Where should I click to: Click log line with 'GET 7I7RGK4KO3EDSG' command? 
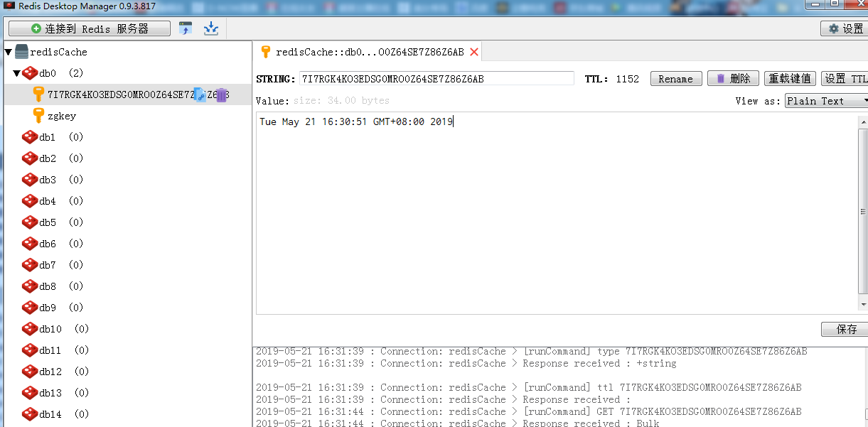[x=529, y=411]
